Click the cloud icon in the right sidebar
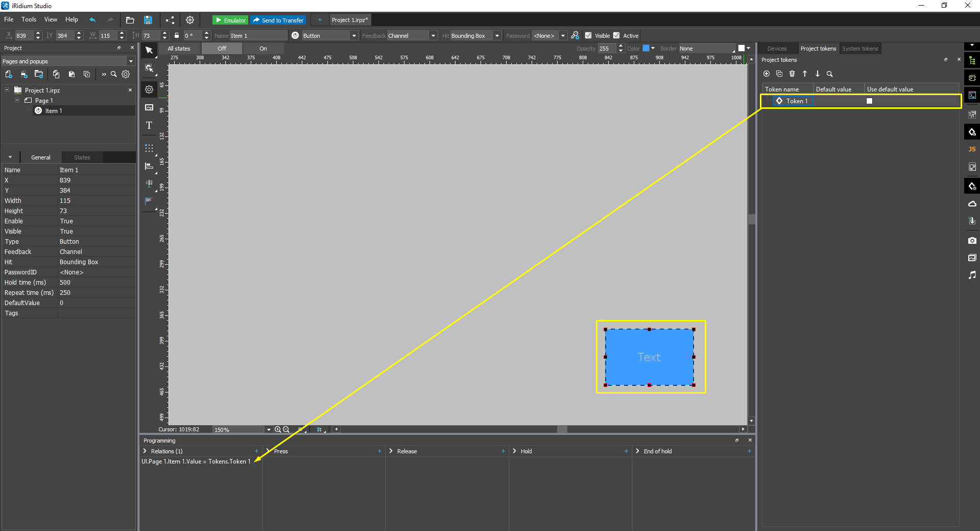The image size is (980, 531). (972, 204)
